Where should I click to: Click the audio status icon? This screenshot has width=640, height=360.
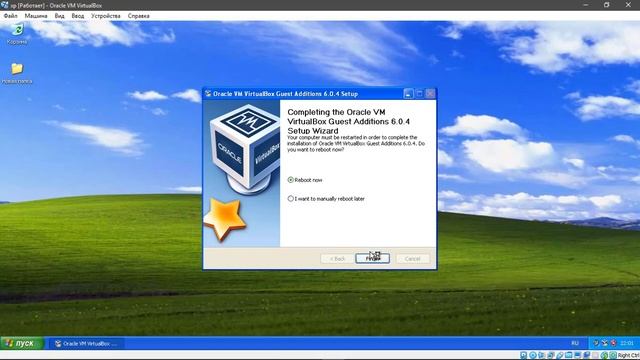[541, 355]
